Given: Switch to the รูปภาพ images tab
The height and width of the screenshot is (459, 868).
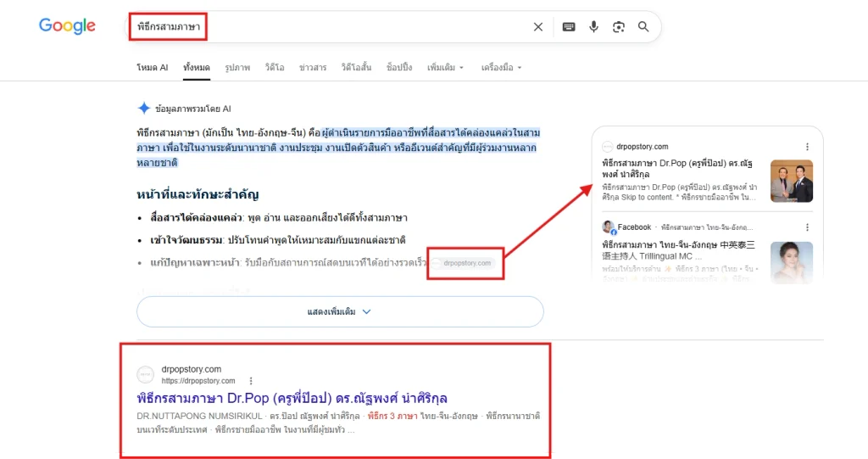Looking at the screenshot, I should point(237,68).
